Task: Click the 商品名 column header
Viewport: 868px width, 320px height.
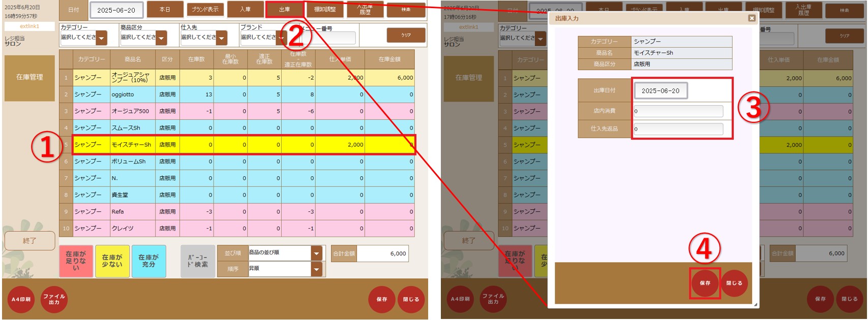Action: pos(133,59)
